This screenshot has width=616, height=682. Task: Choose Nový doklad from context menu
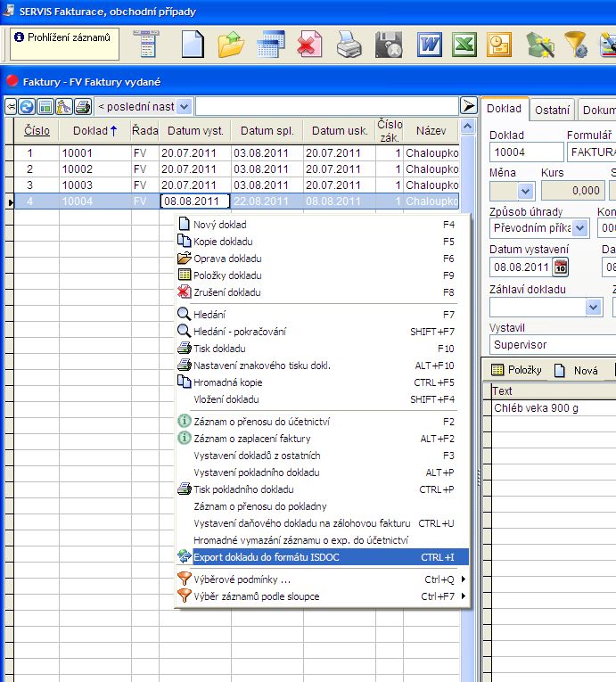click(x=219, y=225)
